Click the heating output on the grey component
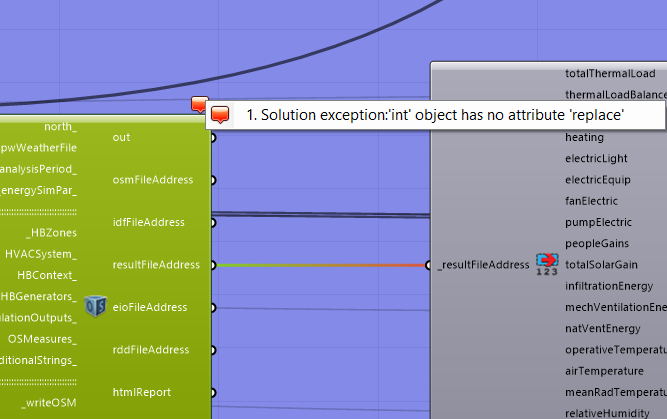Viewport: 667px width, 419px height. point(584,137)
